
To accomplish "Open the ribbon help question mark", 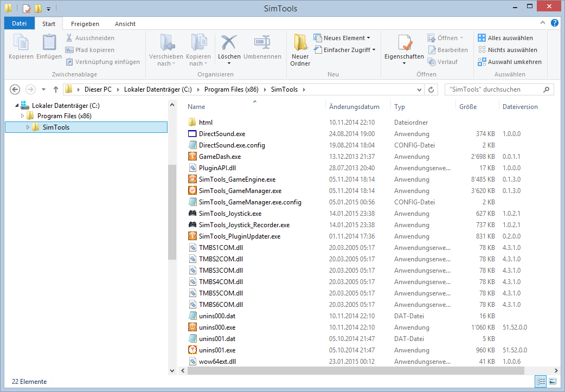I will click(x=555, y=23).
